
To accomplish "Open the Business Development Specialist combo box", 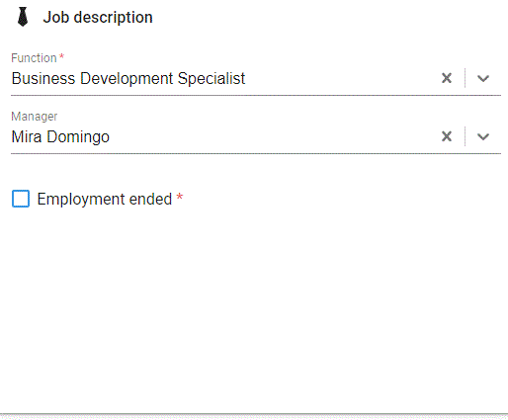I will (x=256, y=78).
